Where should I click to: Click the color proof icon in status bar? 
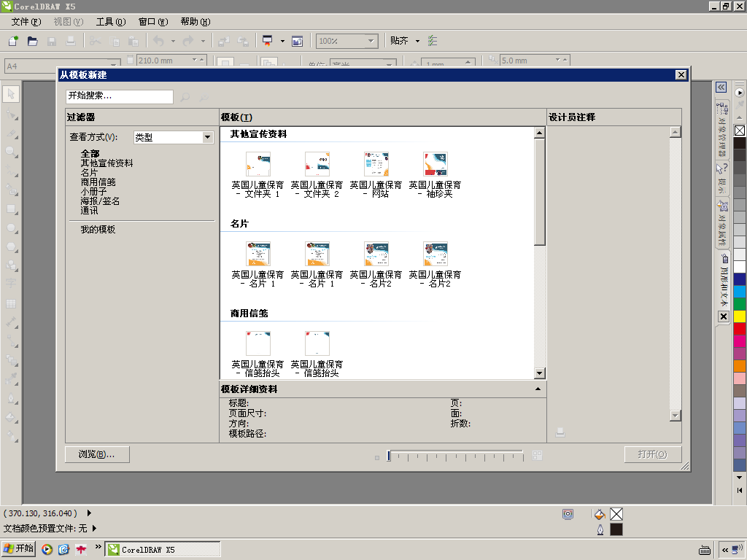(x=568, y=514)
